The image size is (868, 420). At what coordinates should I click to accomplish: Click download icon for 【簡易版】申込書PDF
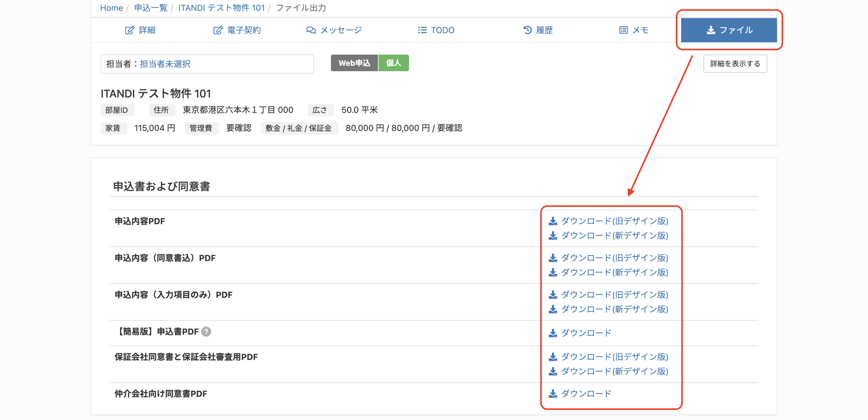point(553,333)
